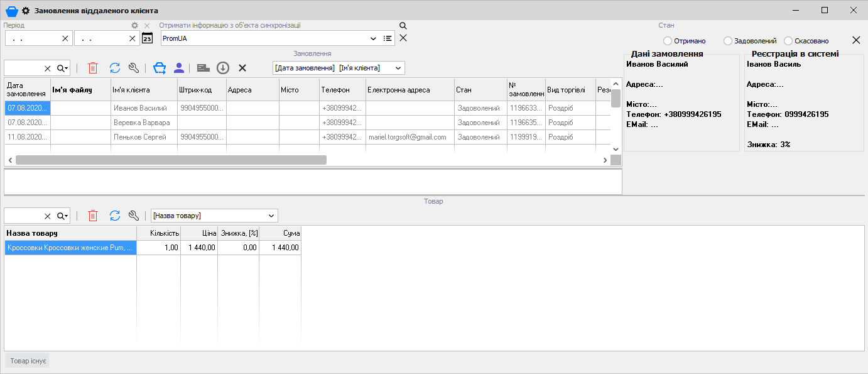
Task: Select the 'Задоволений' state radio button
Action: click(728, 41)
